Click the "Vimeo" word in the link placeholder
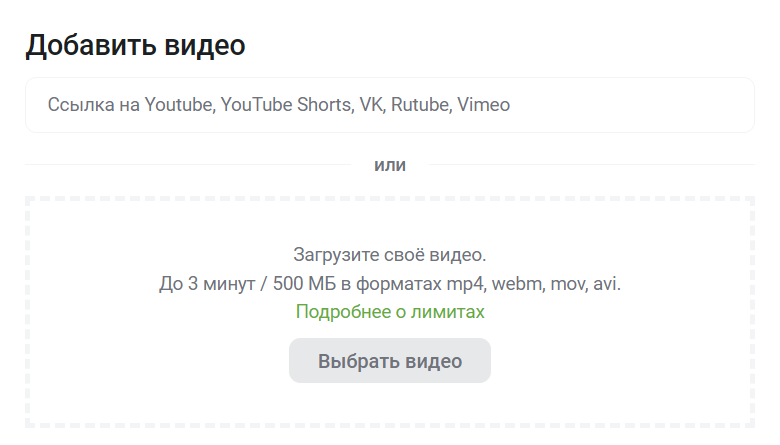The image size is (780, 445). (484, 105)
